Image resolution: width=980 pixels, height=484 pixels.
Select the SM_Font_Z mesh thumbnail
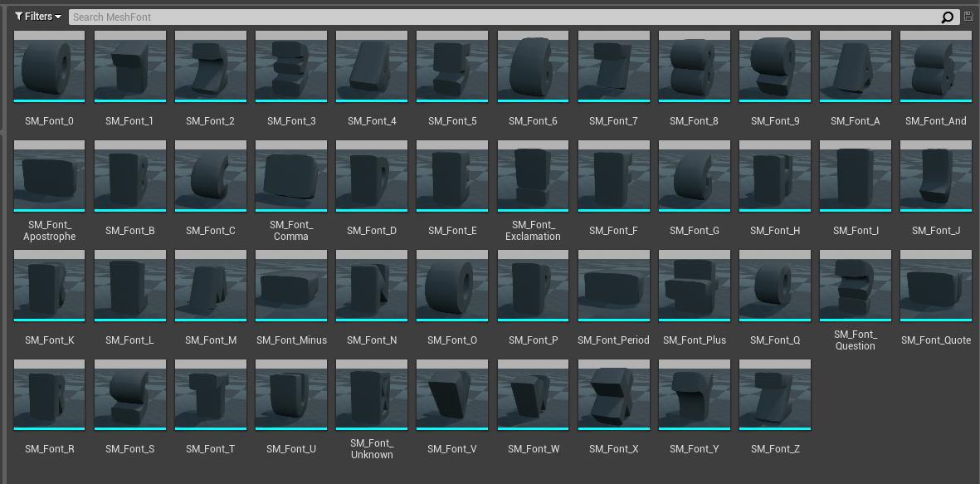tap(775, 395)
